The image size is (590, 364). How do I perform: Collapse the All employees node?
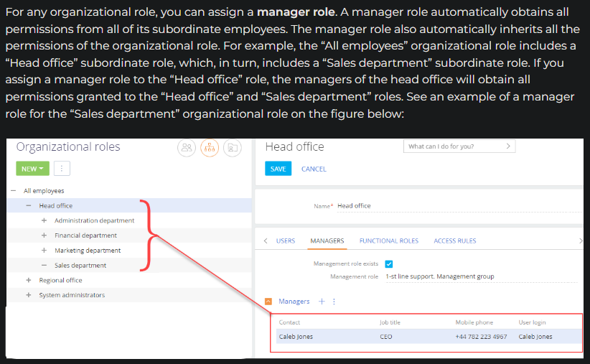coord(14,191)
